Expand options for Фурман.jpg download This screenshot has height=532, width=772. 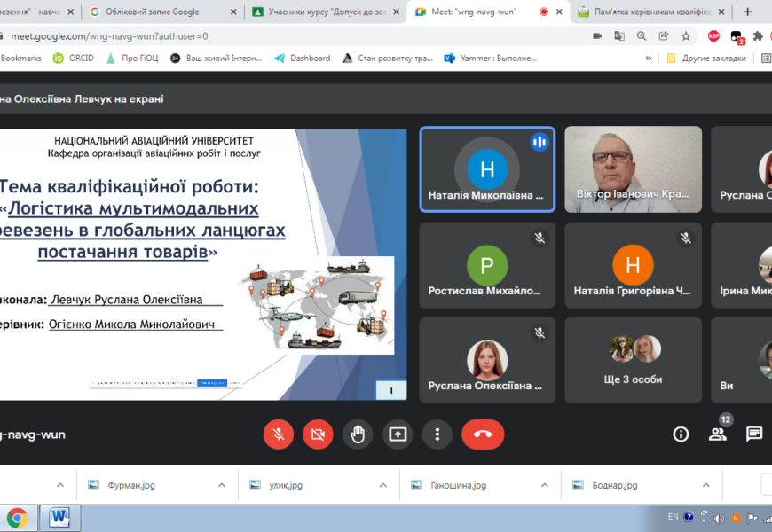(222, 485)
